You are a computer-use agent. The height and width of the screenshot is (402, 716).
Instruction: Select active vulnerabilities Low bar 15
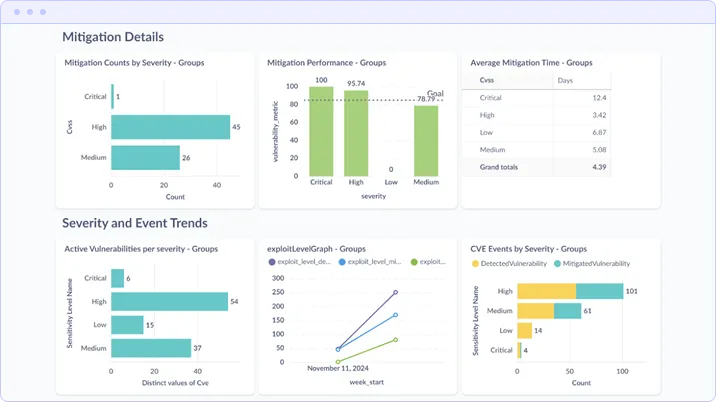click(127, 325)
